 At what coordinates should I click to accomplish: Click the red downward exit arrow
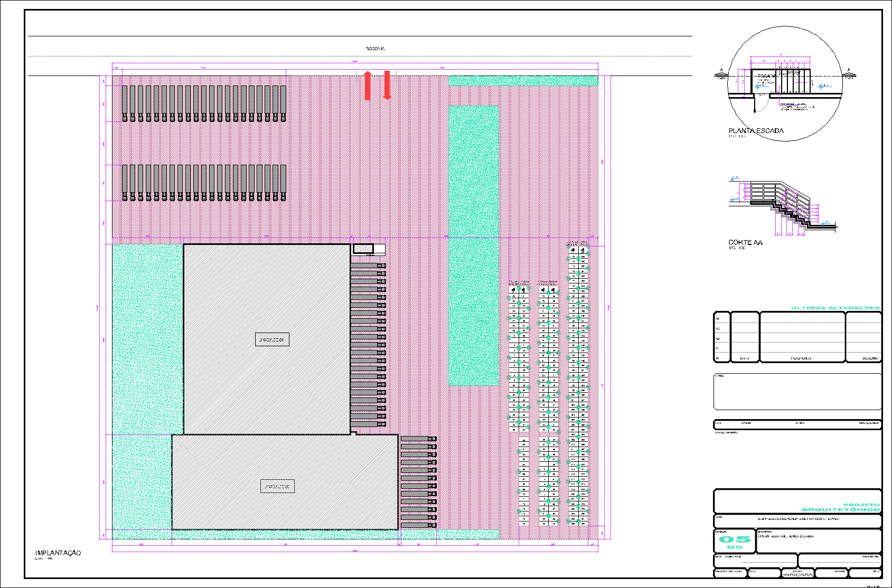(x=387, y=85)
